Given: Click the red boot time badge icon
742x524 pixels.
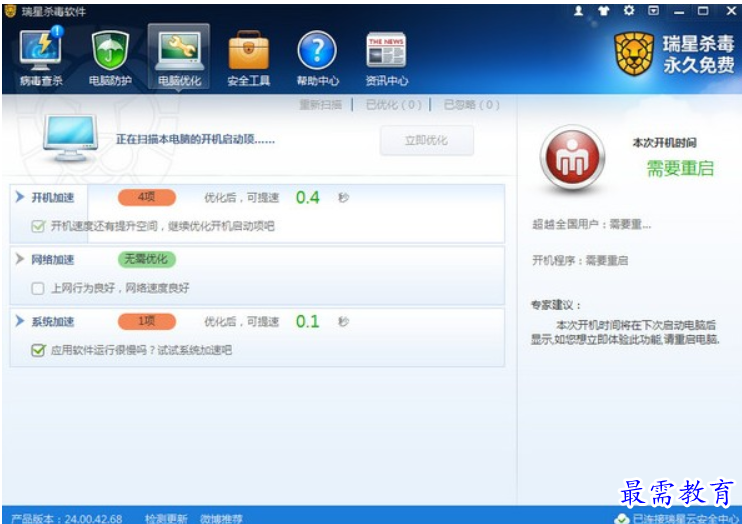Looking at the screenshot, I should [x=572, y=158].
